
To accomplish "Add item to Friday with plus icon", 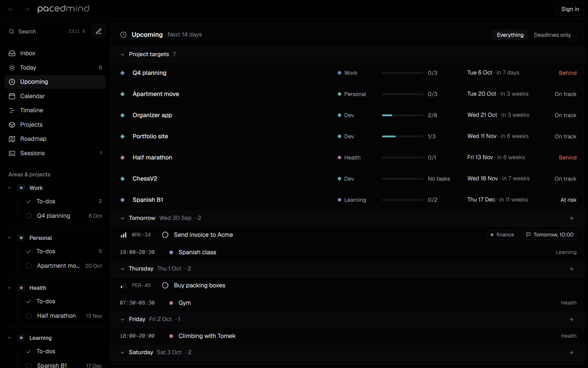I will click(571, 320).
